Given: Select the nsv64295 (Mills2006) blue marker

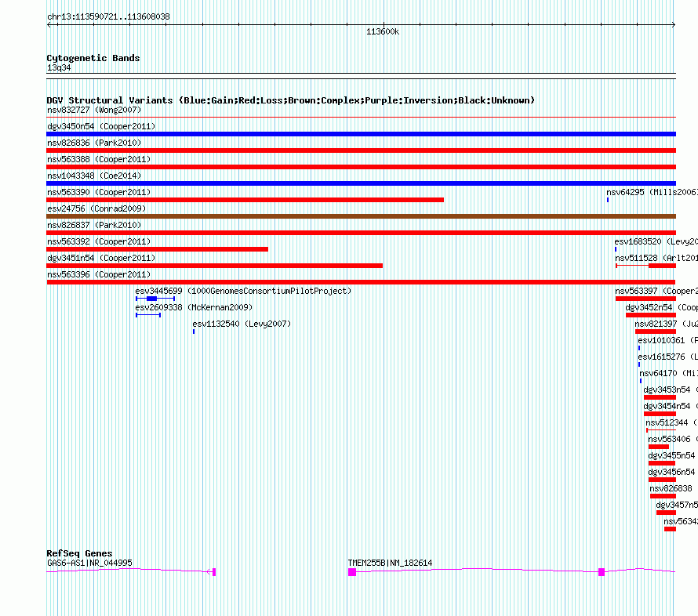Looking at the screenshot, I should [608, 200].
